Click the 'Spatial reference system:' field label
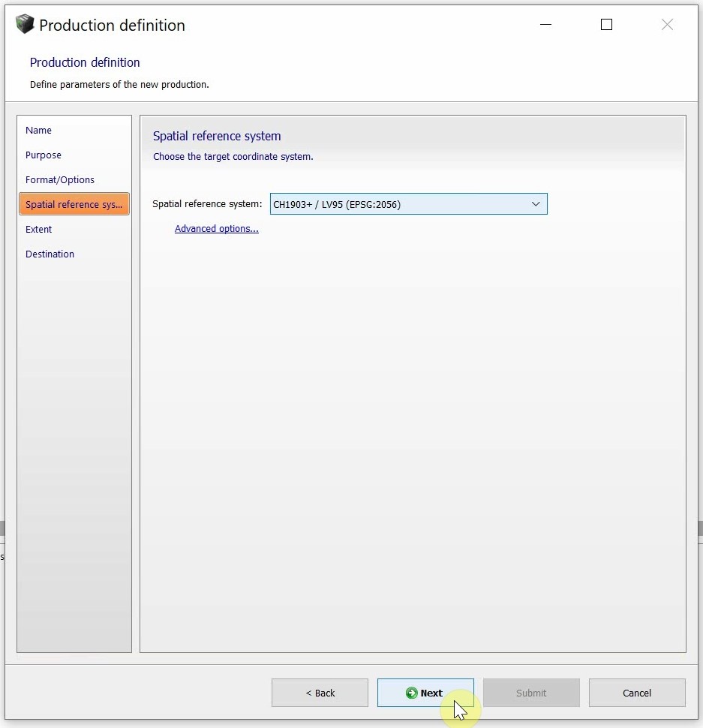The height and width of the screenshot is (728, 703). pos(207,204)
